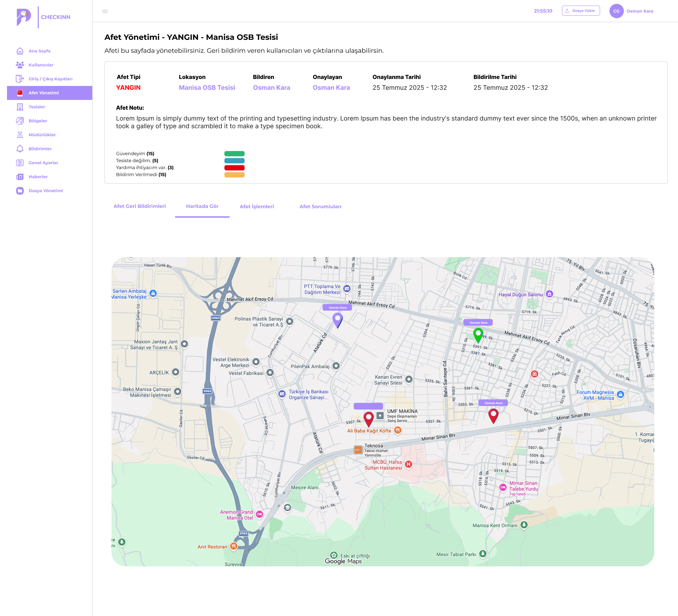Click the green Güvendeyim color swatch

click(235, 154)
